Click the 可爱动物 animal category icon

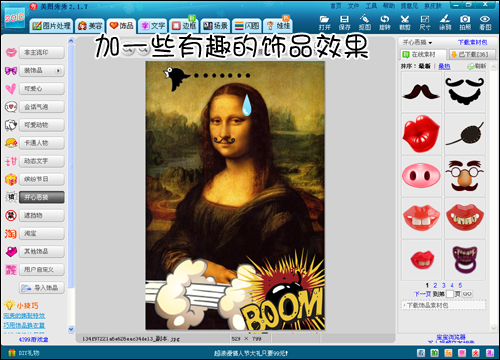[x=11, y=125]
